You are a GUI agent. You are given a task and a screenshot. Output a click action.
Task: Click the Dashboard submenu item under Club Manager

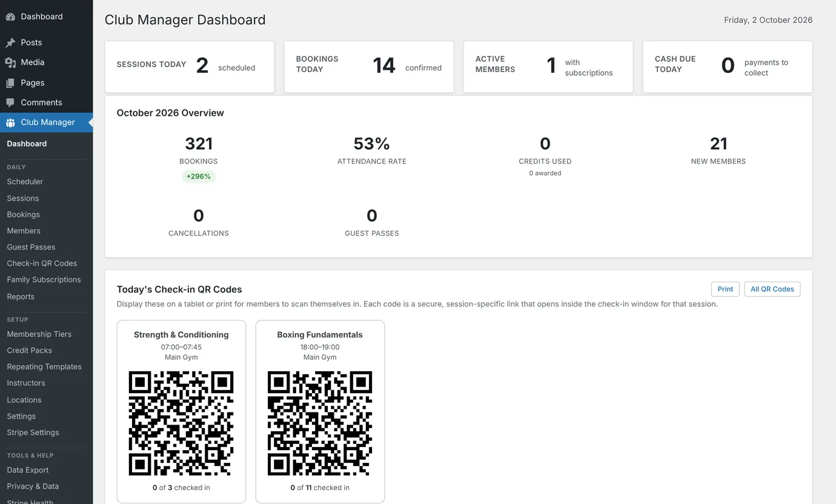[27, 144]
